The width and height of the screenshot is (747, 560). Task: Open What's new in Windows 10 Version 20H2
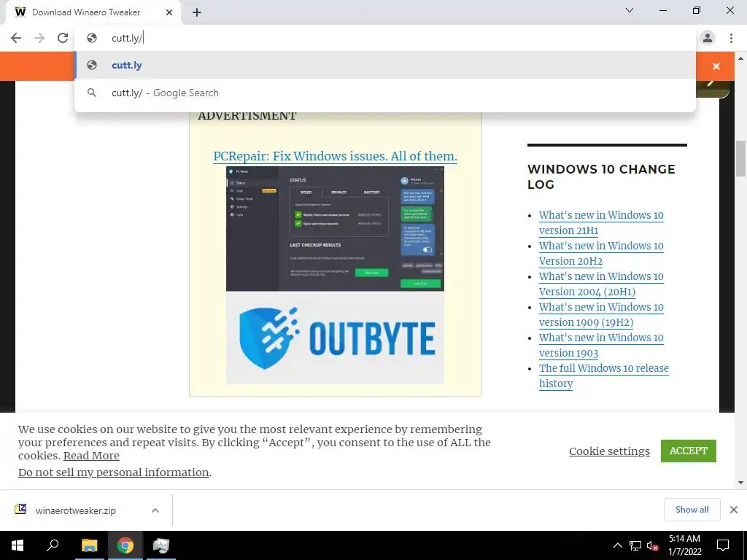(x=601, y=253)
